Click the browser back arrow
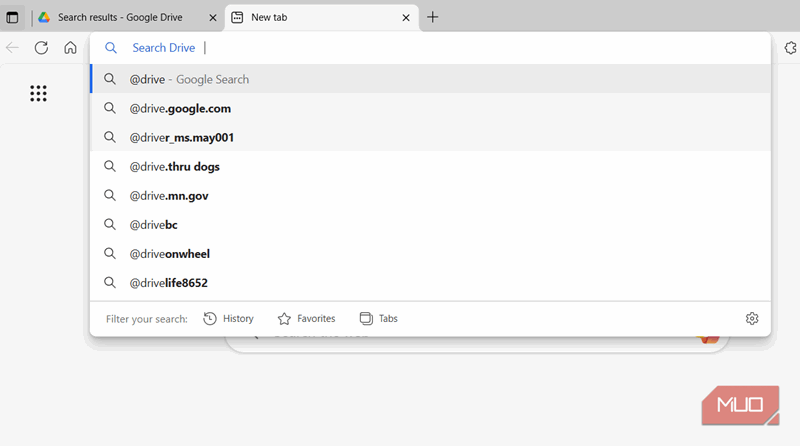This screenshot has width=800, height=446. click(x=12, y=48)
